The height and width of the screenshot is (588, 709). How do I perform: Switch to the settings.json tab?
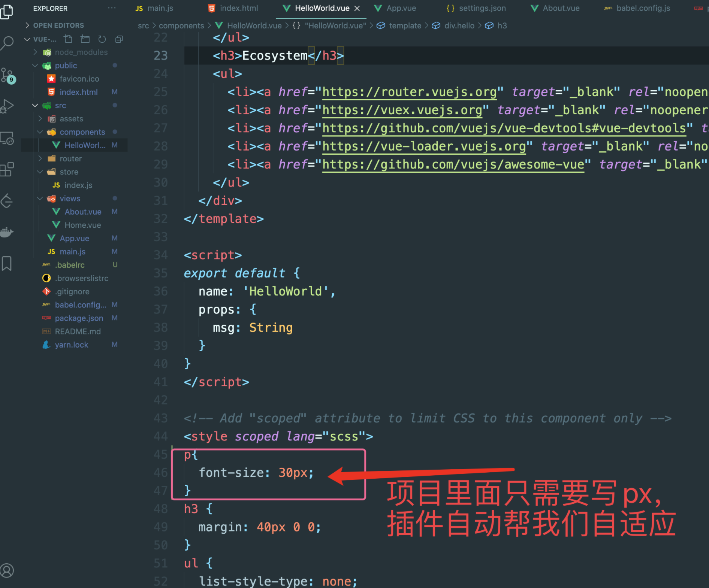pos(476,8)
